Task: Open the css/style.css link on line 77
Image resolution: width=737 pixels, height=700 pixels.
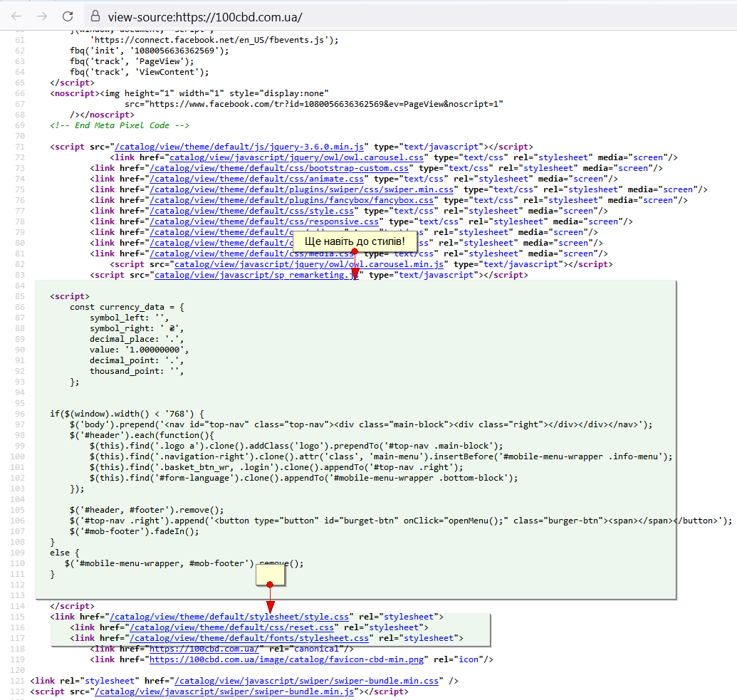Action: pos(251,211)
